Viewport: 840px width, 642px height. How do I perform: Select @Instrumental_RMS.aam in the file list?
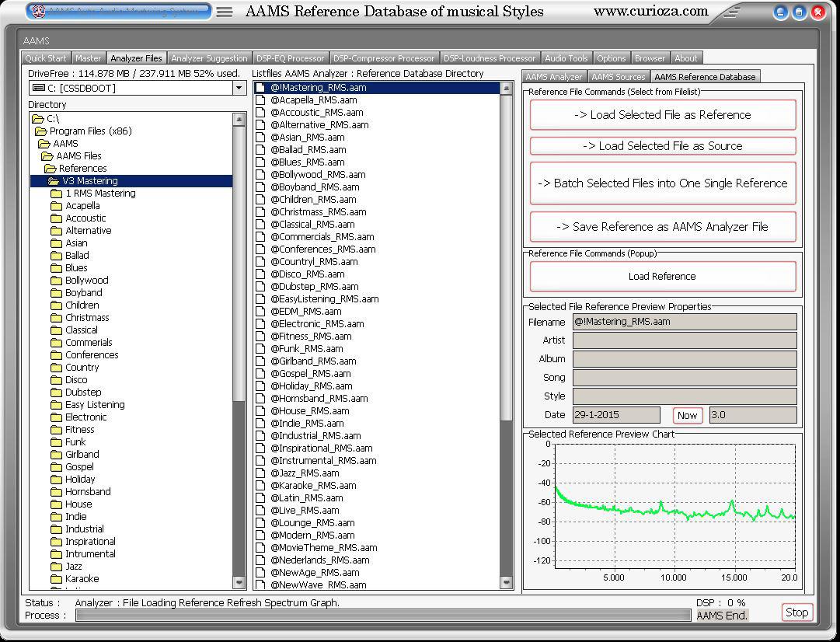pos(323,461)
